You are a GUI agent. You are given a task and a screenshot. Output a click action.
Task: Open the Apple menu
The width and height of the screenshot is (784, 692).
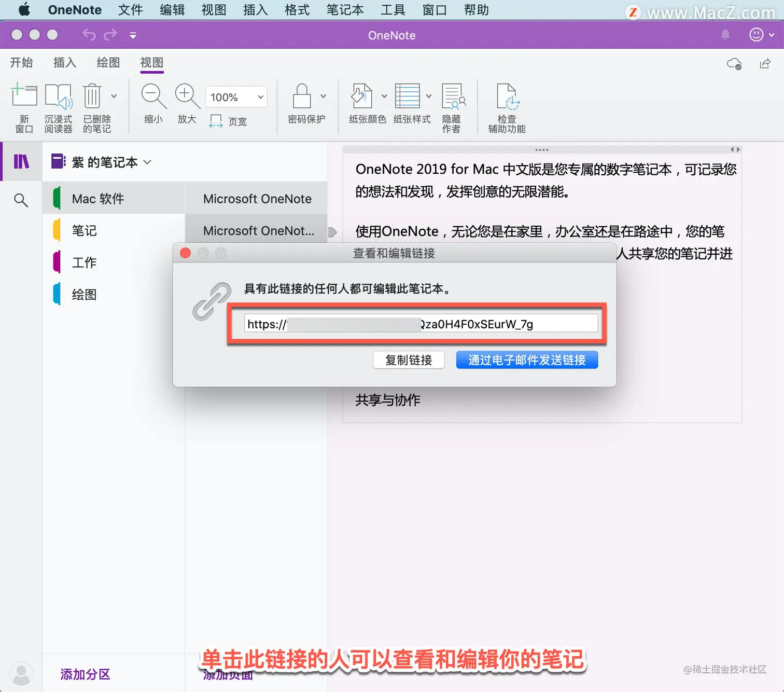click(x=24, y=10)
